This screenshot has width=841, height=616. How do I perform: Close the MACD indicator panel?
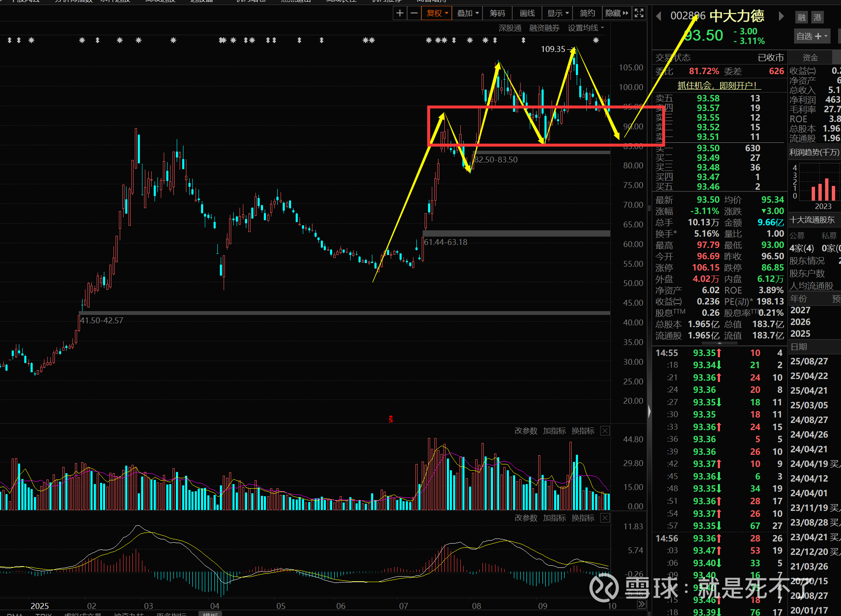[605, 518]
